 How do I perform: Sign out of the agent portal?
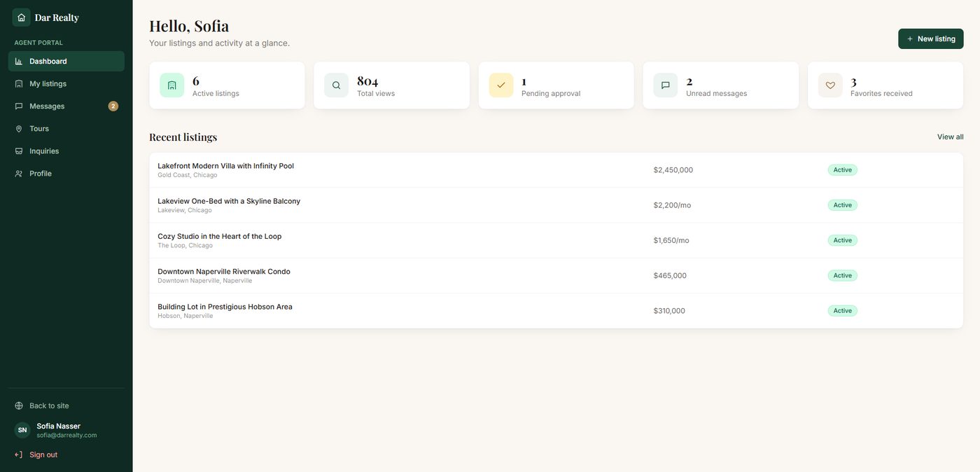[x=66, y=455]
